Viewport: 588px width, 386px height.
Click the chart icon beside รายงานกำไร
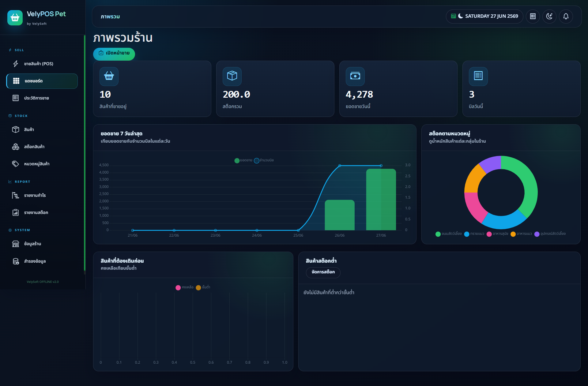pyautogui.click(x=16, y=195)
